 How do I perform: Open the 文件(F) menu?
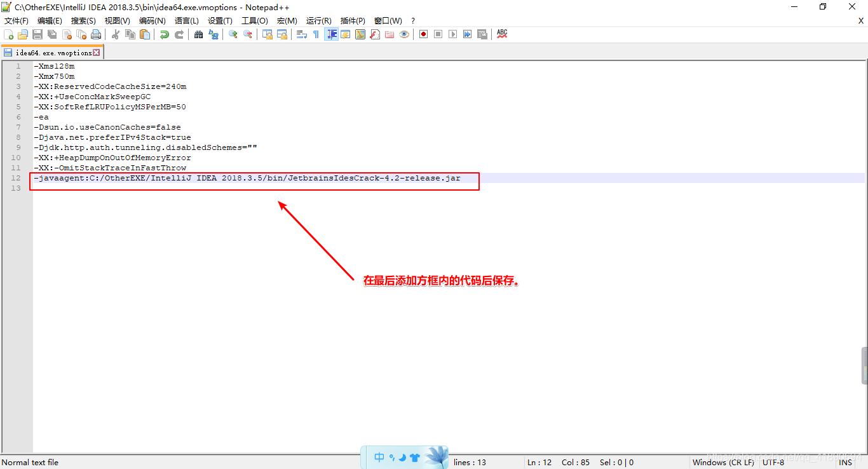(x=17, y=21)
